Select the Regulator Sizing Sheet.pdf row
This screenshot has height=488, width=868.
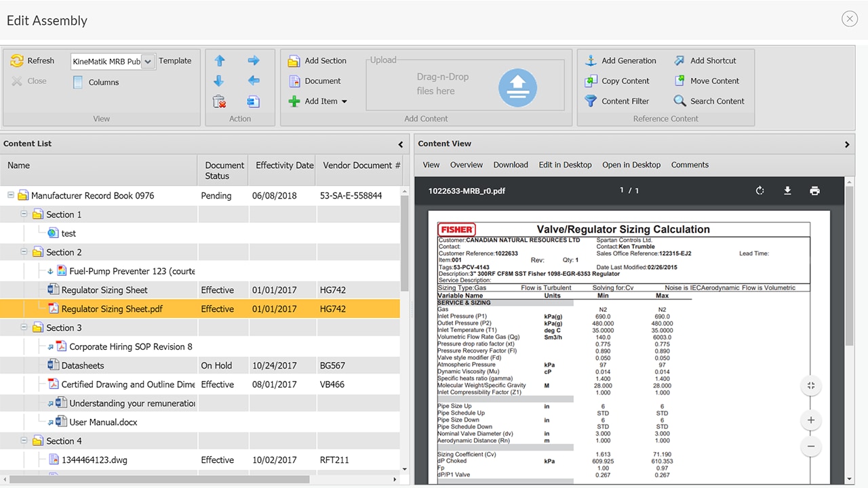point(200,309)
